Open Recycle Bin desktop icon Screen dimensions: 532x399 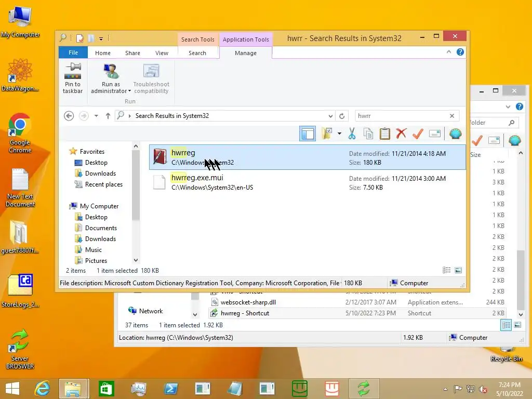tap(506, 354)
